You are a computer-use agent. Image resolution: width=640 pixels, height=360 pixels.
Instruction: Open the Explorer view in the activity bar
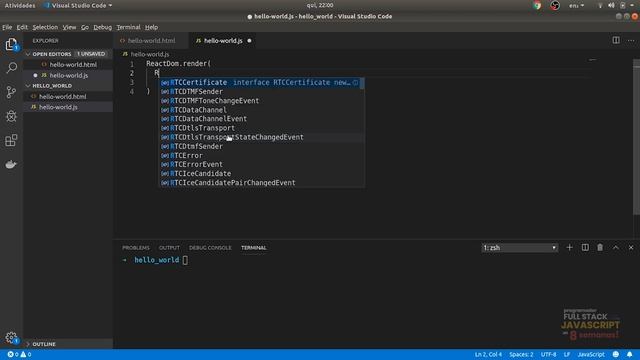point(11,44)
